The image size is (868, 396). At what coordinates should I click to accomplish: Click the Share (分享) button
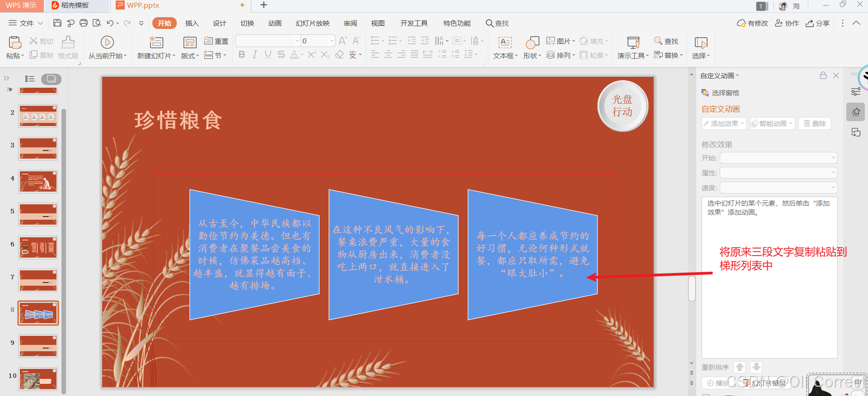[x=817, y=23]
